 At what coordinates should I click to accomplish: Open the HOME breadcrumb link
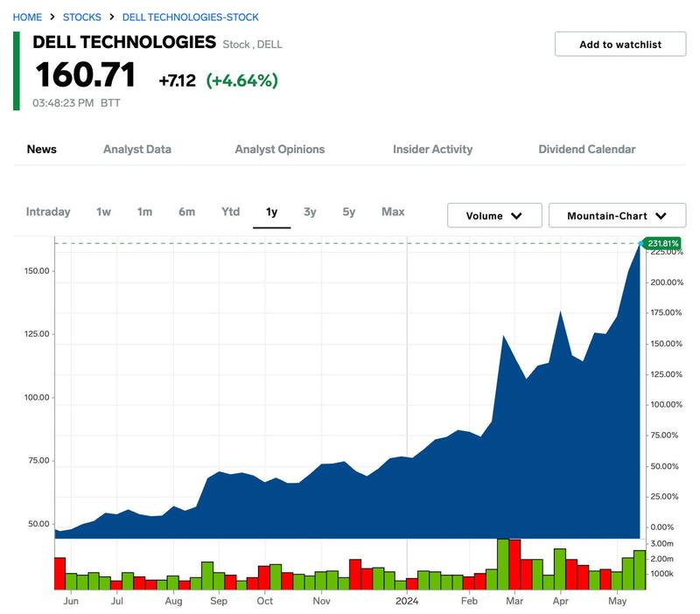pos(27,17)
